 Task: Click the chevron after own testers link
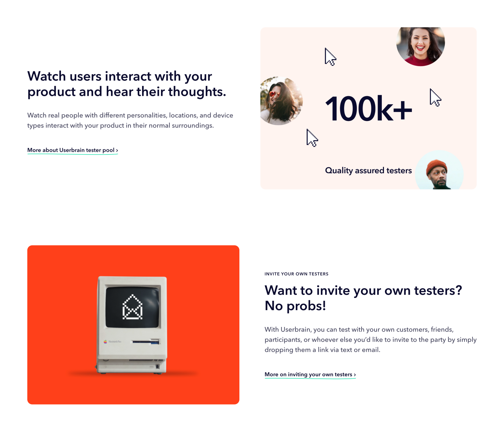[355, 375]
